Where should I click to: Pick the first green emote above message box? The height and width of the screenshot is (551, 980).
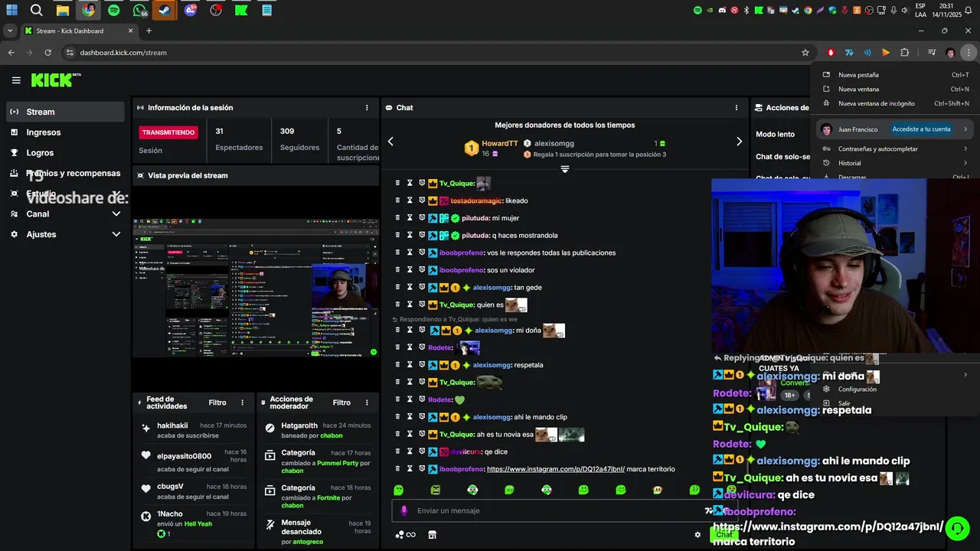click(398, 490)
